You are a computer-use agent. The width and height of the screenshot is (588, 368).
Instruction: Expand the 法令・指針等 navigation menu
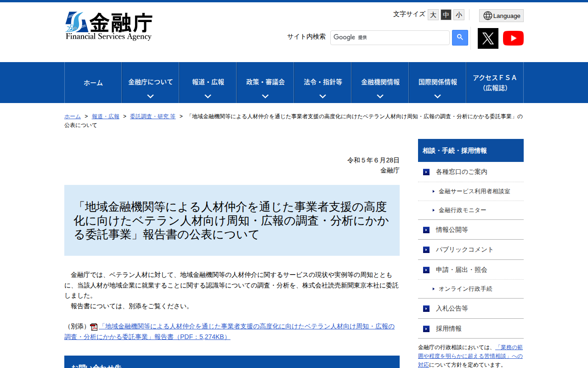322,82
